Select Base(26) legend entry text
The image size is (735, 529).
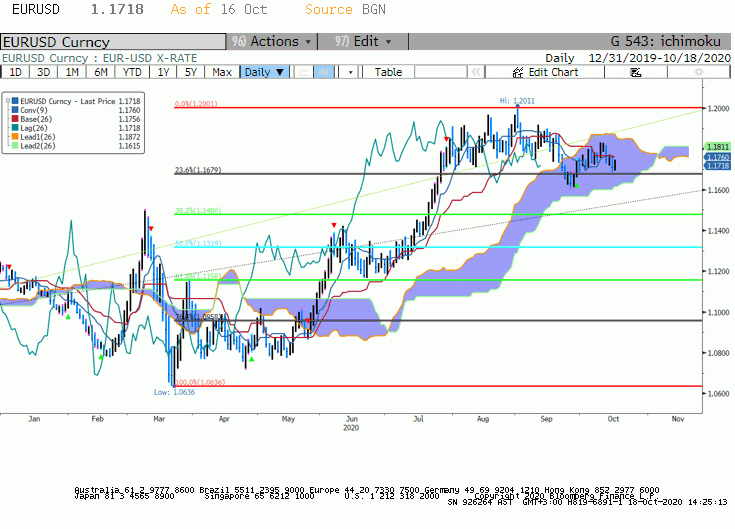(x=36, y=119)
